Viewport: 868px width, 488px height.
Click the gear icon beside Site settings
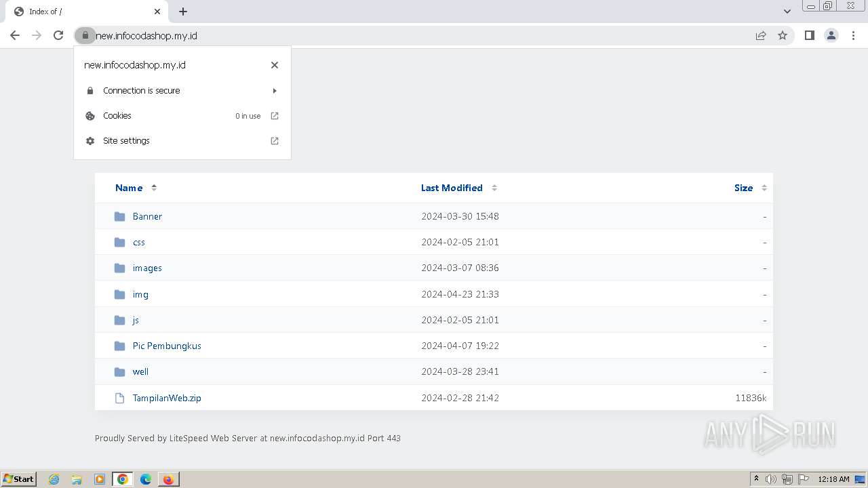point(90,141)
